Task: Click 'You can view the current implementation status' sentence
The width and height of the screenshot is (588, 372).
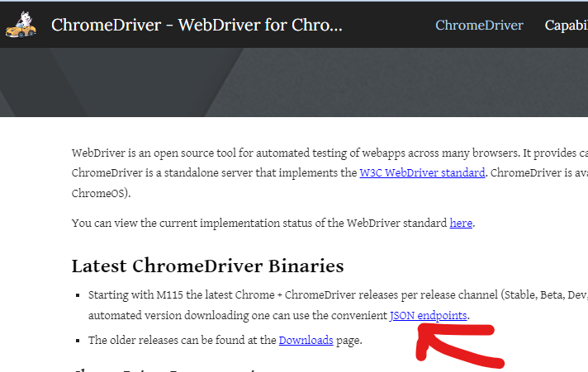Action: (273, 223)
